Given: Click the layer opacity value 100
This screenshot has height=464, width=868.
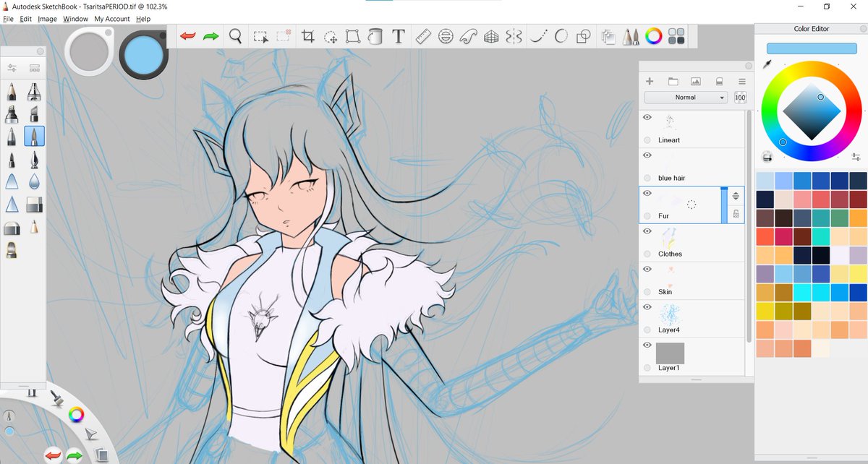Looking at the screenshot, I should [x=740, y=98].
